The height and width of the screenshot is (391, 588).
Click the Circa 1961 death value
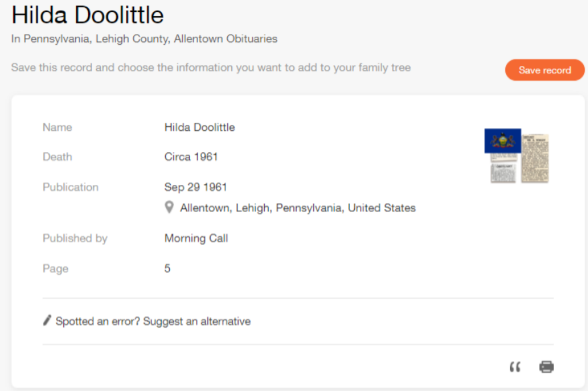[x=191, y=157]
